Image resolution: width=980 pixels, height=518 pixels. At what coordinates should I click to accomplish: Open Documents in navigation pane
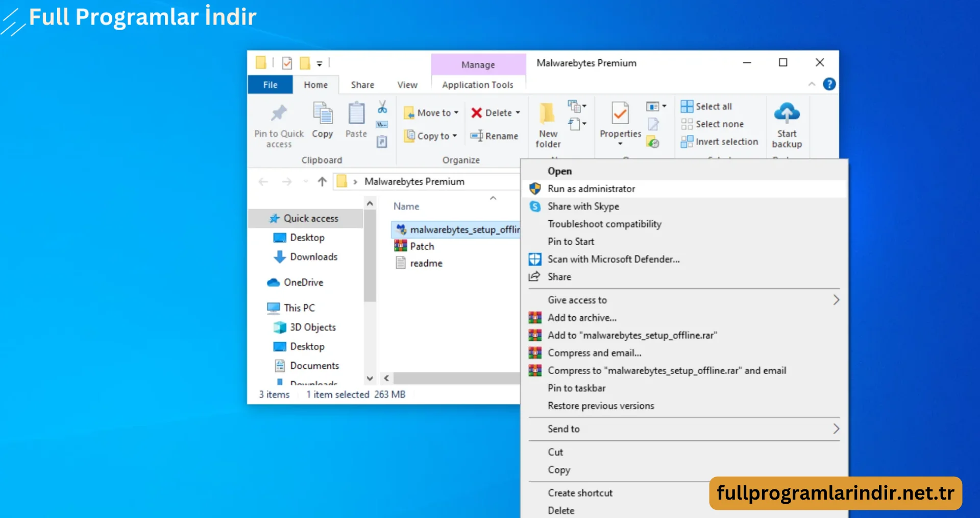click(306, 366)
